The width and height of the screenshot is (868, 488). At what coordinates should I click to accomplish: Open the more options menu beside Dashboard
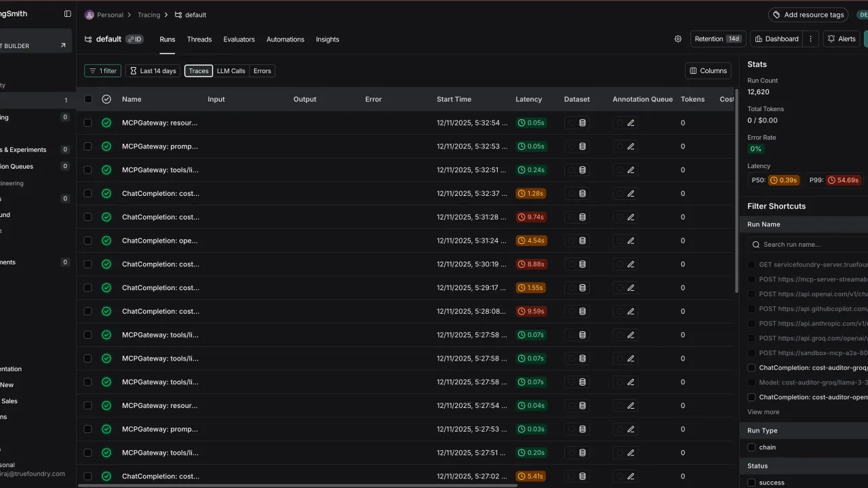tap(810, 39)
